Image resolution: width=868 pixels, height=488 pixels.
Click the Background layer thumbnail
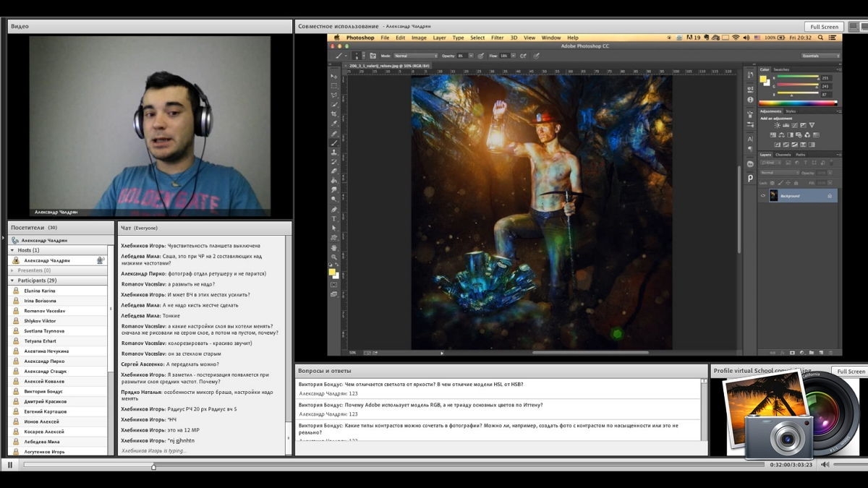(x=774, y=195)
